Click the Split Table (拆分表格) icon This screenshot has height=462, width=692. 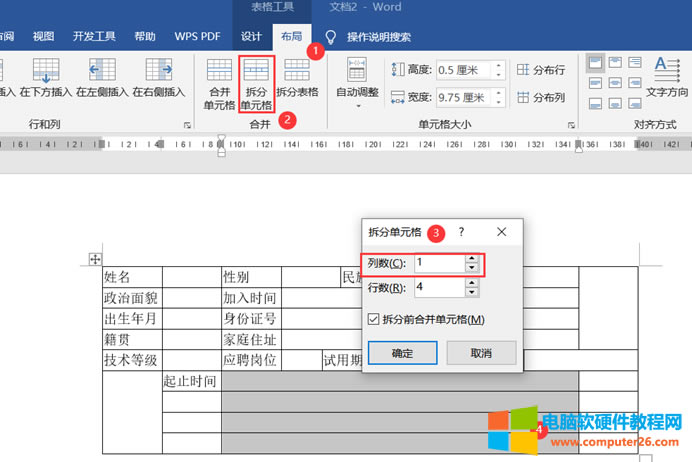click(297, 78)
